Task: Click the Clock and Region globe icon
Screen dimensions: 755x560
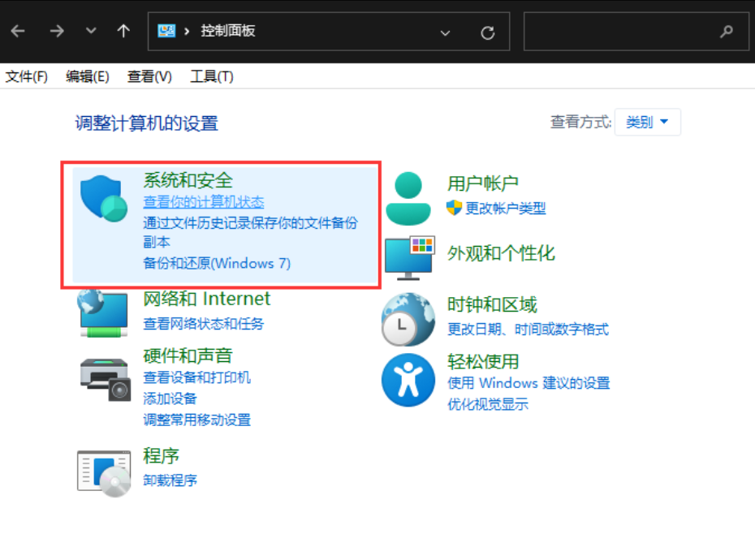Action: [x=408, y=319]
